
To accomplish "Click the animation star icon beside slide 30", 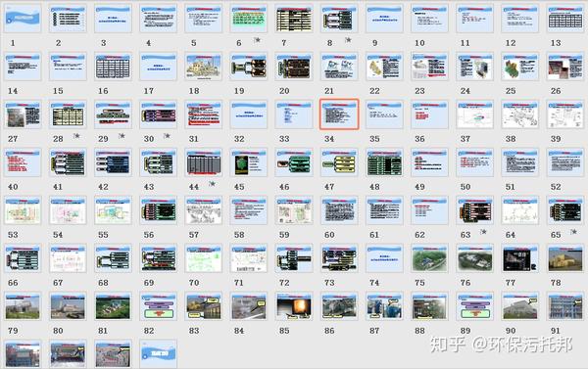I will (x=167, y=135).
